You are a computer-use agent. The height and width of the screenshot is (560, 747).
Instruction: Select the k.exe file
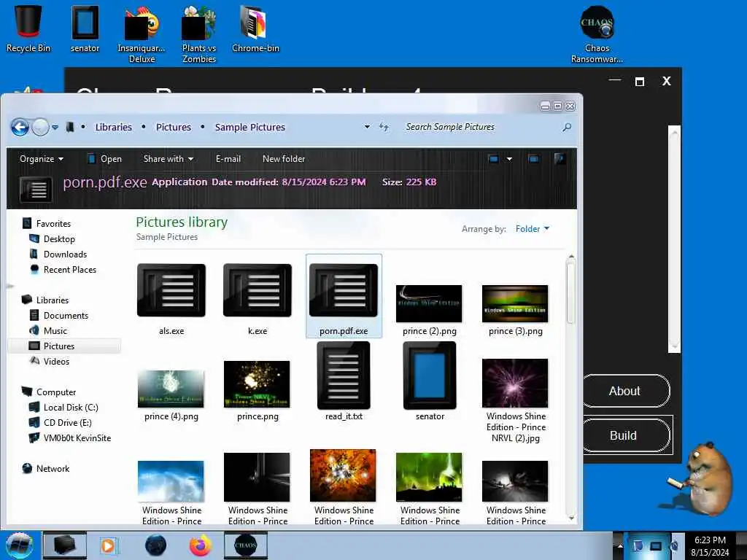[x=258, y=297]
